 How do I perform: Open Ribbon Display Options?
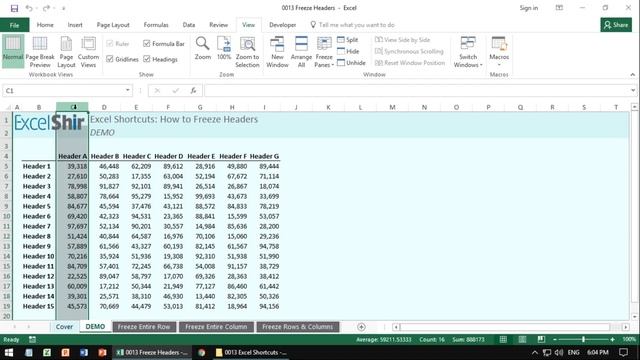coord(559,8)
